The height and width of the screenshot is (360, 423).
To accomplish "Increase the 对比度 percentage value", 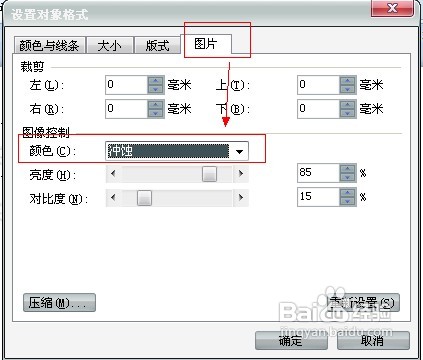I will [x=348, y=193].
